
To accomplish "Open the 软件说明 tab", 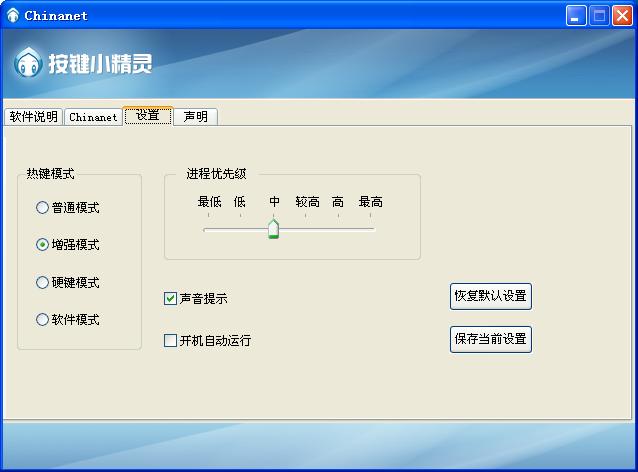I will pos(33,117).
